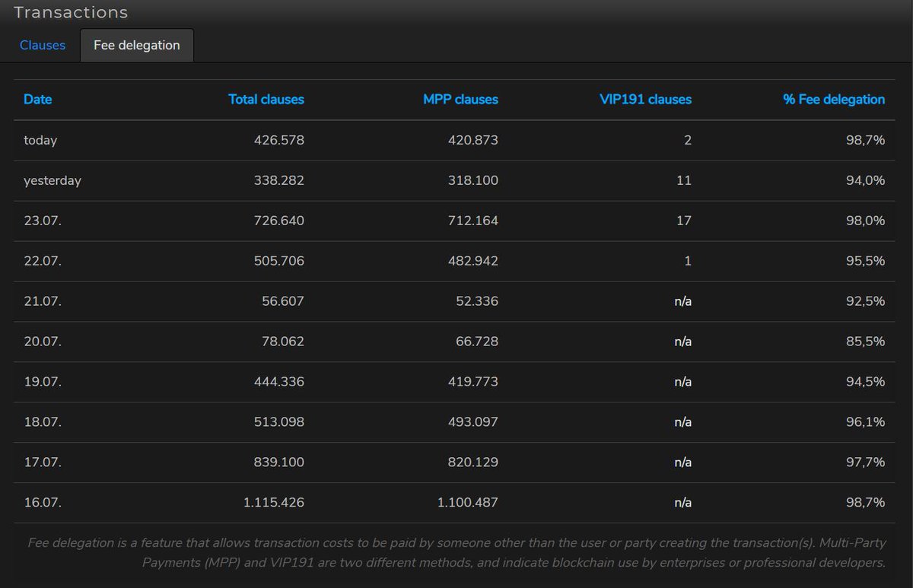Click MPP clauses value 820.129

(473, 462)
